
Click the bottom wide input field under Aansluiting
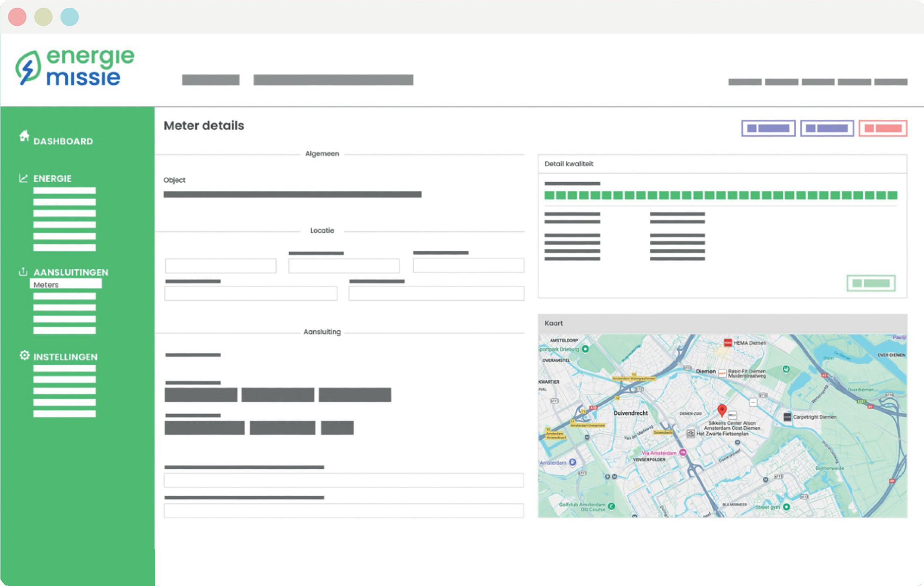coord(344,510)
